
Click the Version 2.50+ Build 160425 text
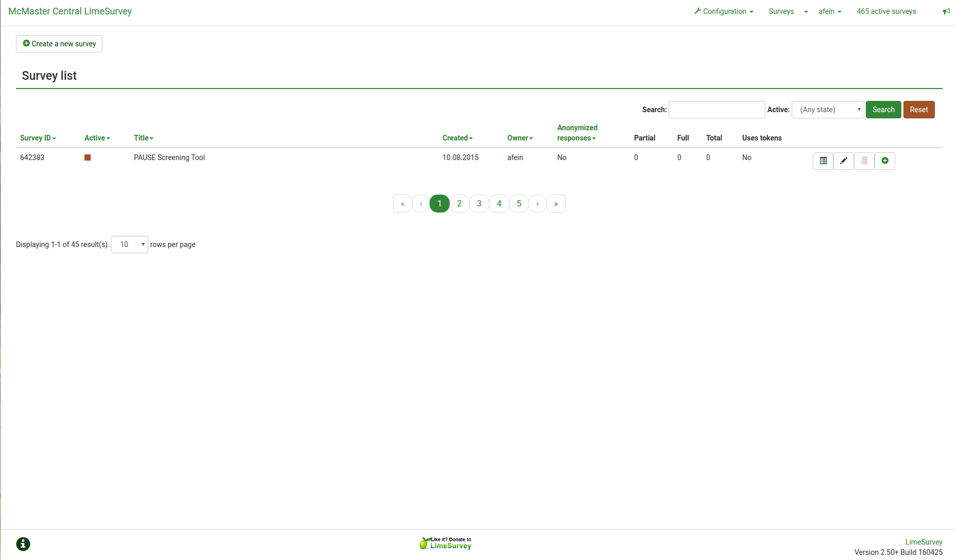[898, 552]
